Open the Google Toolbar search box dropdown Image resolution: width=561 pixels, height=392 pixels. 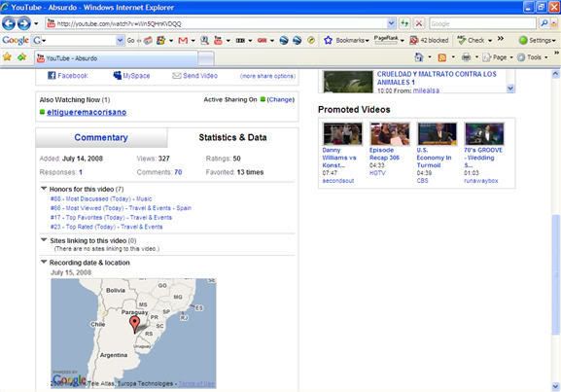121,41
